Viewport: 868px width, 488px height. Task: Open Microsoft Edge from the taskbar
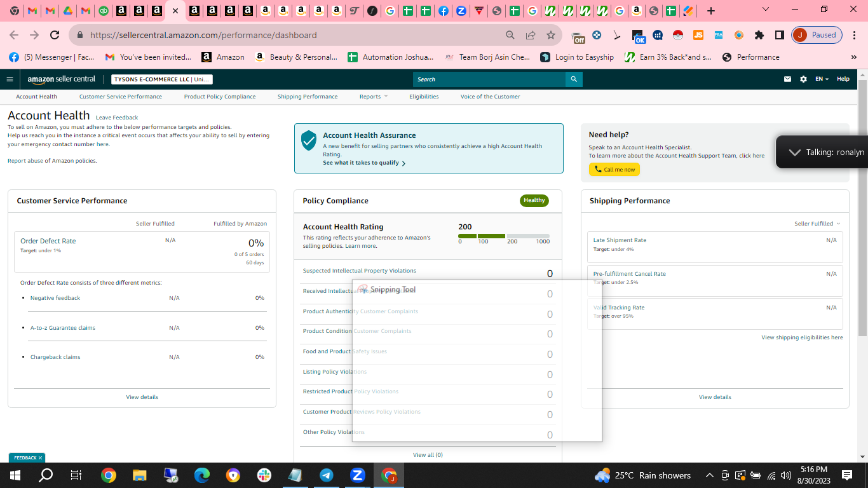202,475
